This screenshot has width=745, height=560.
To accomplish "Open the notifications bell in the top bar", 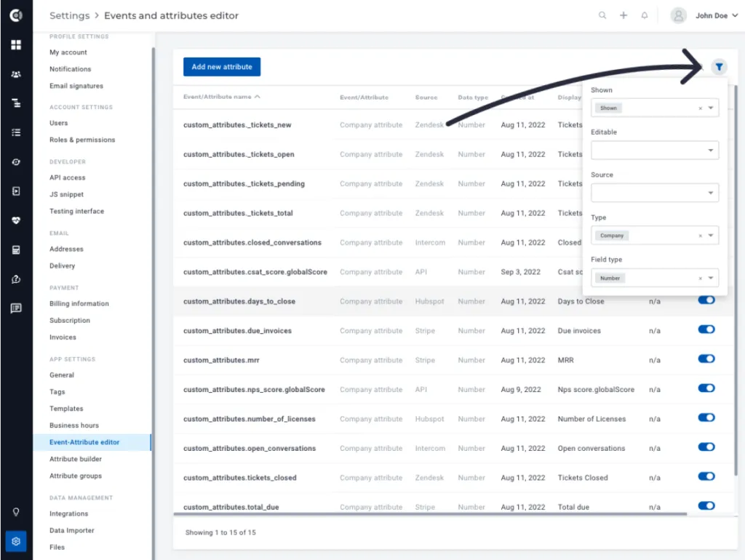I will (645, 15).
